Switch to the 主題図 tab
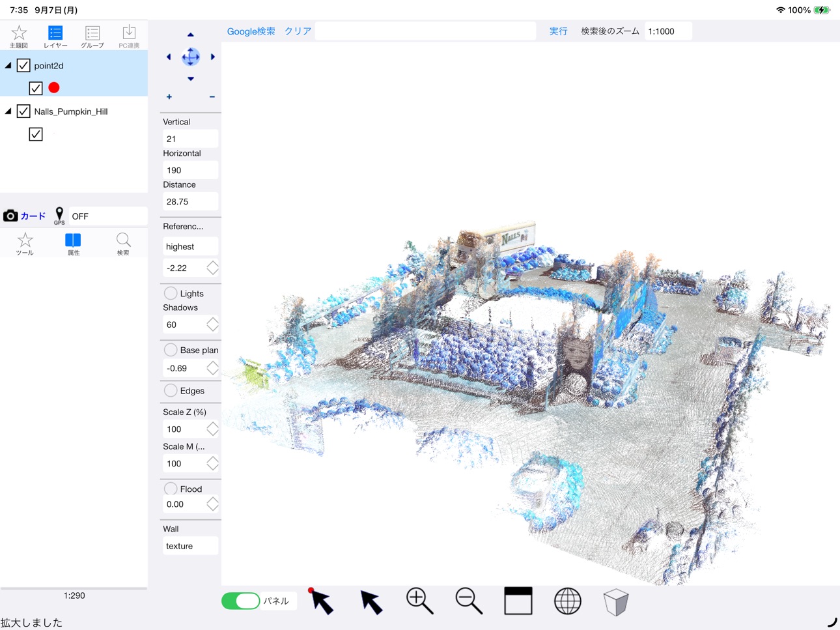This screenshot has width=840, height=630. point(19,36)
